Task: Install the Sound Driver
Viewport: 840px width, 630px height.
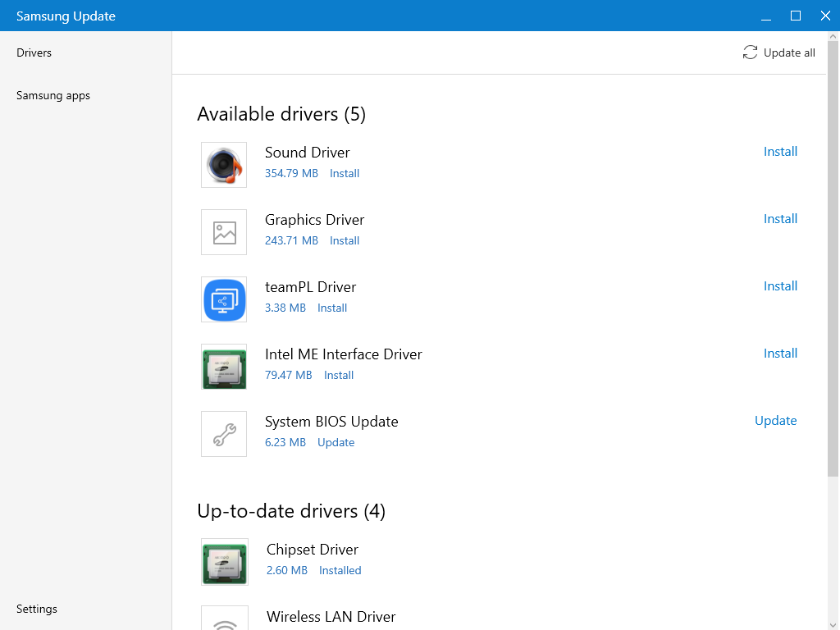Action: pyautogui.click(x=780, y=152)
